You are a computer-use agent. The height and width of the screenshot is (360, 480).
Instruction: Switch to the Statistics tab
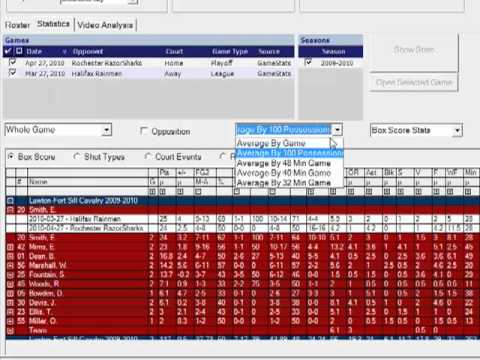pos(53,24)
